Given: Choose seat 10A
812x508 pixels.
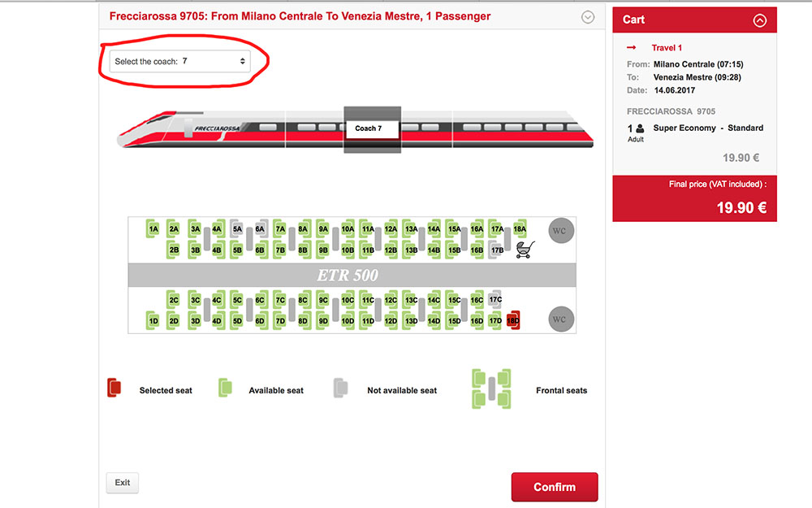Looking at the screenshot, I should pos(348,228).
